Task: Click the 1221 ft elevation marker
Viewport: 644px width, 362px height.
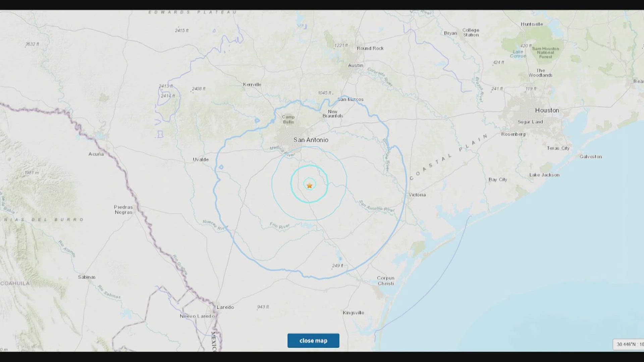Action: tap(341, 46)
